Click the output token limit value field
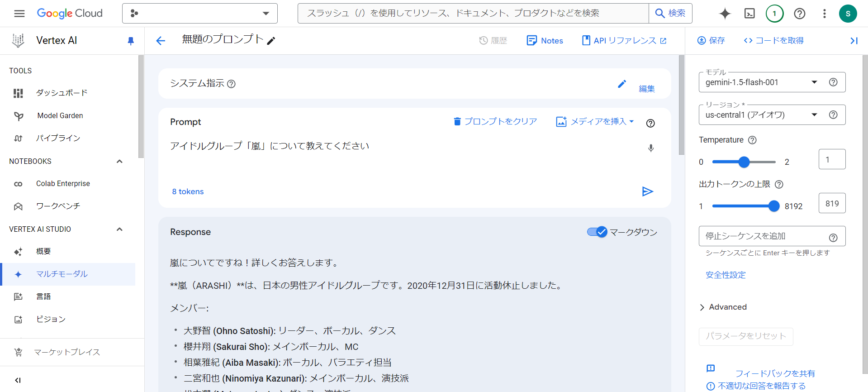The width and height of the screenshot is (868, 392). point(832,203)
